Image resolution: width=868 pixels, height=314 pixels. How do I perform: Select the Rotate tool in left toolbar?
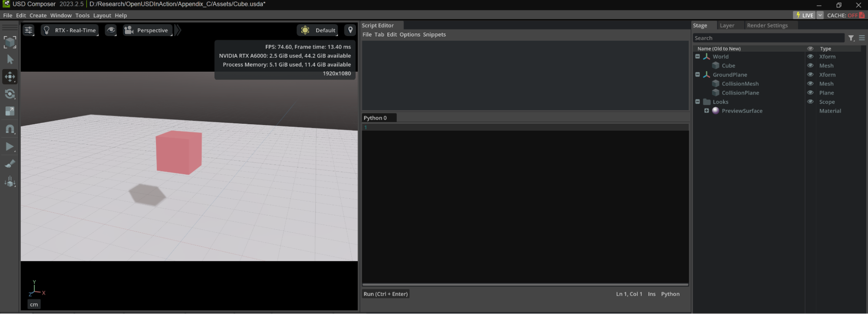pos(10,94)
